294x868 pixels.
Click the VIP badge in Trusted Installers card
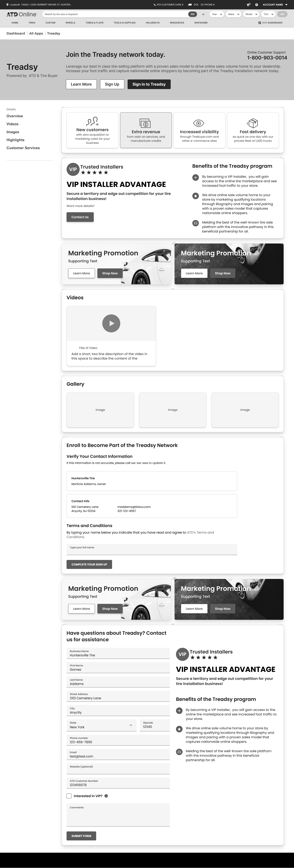tap(73, 169)
